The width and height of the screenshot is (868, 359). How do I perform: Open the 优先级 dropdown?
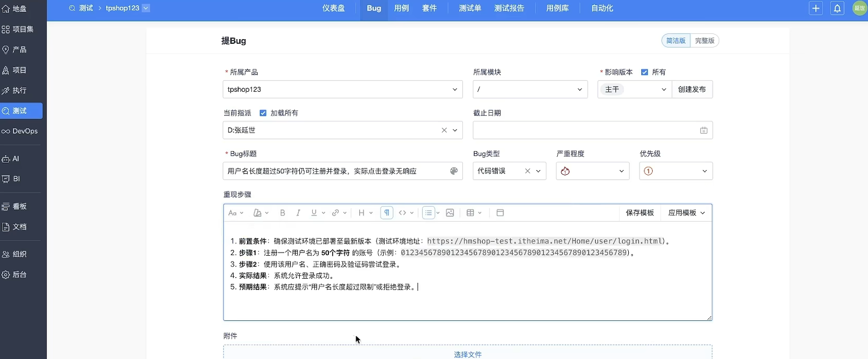pyautogui.click(x=676, y=171)
